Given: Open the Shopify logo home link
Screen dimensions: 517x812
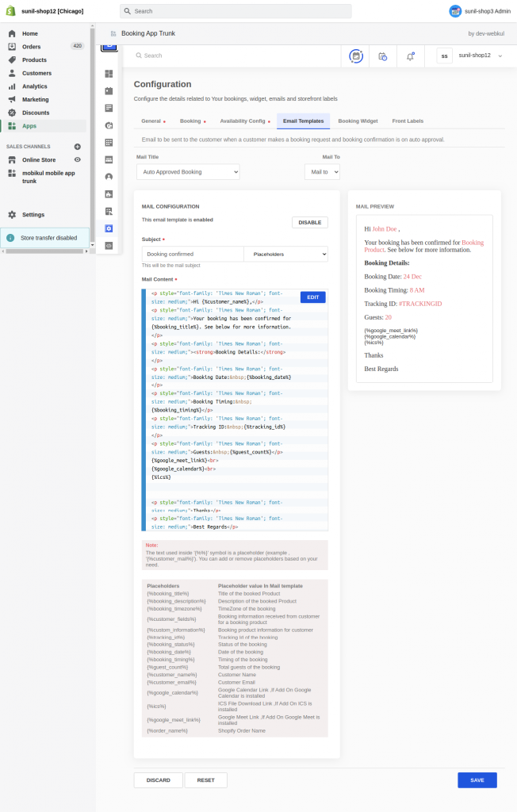Looking at the screenshot, I should pyautogui.click(x=10, y=11).
